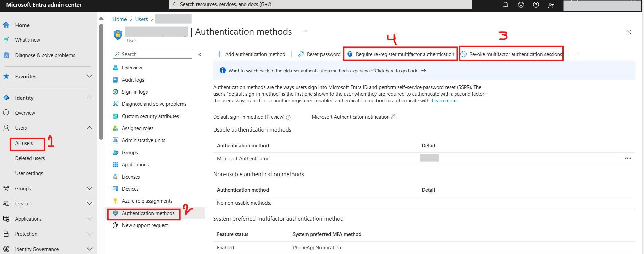Screen dimensions: 644x254
Task: Expand the Identity Governance section chevron
Action: (x=89, y=249)
